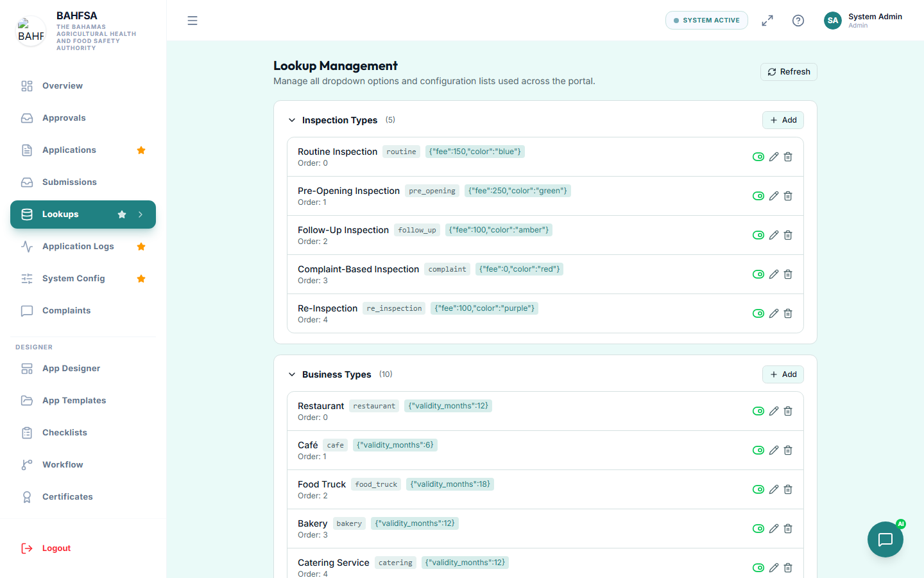Click the star beside System Config
Screen dimensions: 924x578
pos(141,279)
